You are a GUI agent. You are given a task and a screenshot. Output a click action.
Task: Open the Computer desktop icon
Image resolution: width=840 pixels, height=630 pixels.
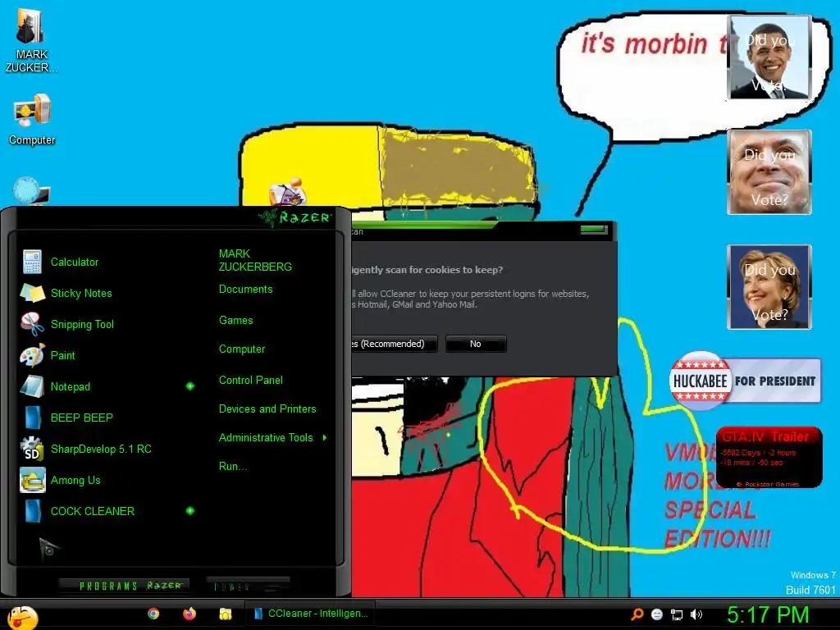tap(32, 119)
